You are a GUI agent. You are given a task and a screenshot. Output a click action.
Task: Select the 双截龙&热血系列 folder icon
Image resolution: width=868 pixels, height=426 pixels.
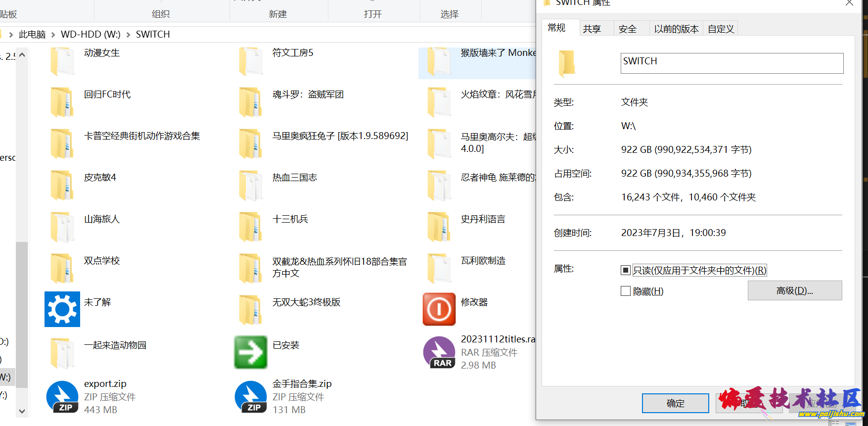(x=251, y=268)
